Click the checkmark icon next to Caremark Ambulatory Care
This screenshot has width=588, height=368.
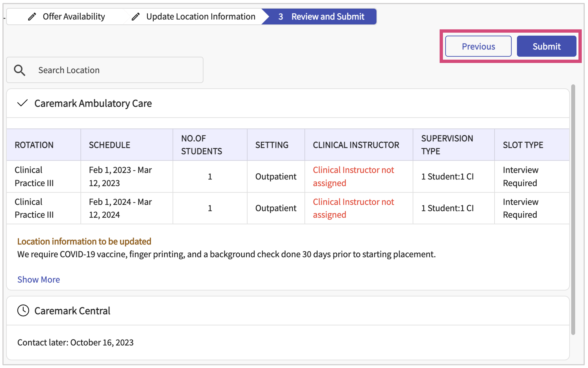[x=22, y=103]
